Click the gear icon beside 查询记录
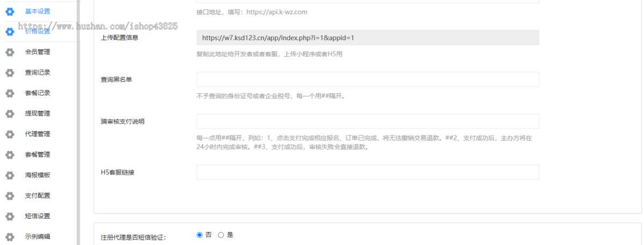The image size is (644, 245). [10, 73]
